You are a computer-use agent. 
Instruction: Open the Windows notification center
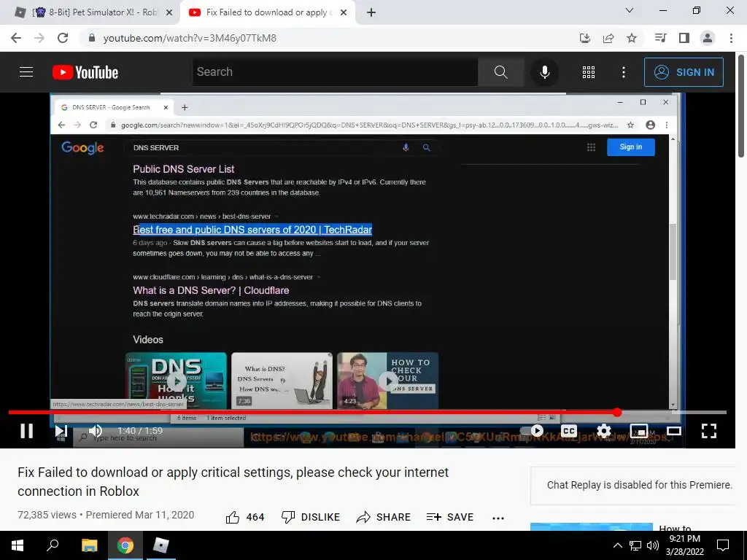coord(723,545)
